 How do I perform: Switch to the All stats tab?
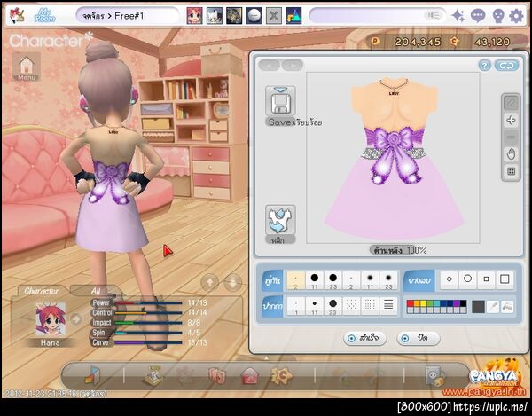tap(96, 291)
